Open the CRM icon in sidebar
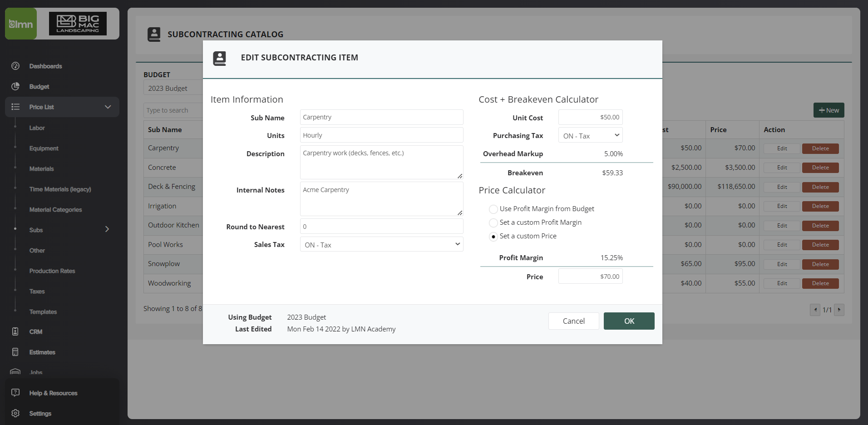The width and height of the screenshot is (868, 425). (x=15, y=331)
